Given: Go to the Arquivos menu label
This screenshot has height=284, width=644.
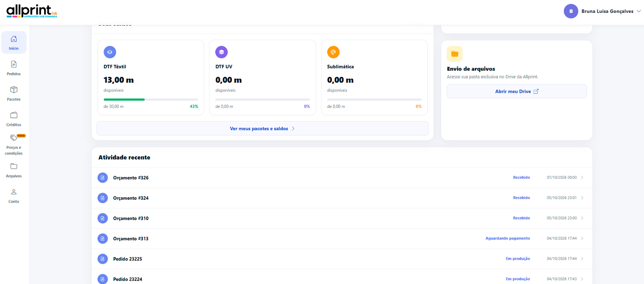Looking at the screenshot, I should [x=14, y=176].
